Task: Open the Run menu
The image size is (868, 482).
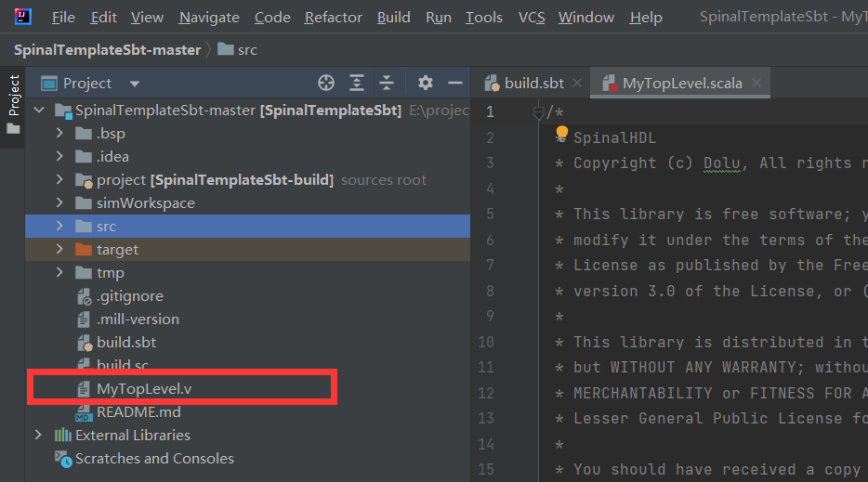Action: pos(439,17)
